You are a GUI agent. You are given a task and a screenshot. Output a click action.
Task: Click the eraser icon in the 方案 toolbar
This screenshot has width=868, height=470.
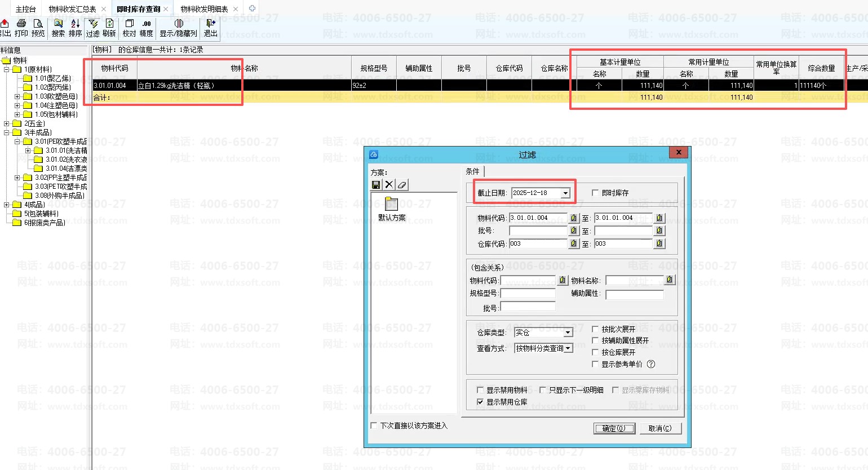coord(402,185)
